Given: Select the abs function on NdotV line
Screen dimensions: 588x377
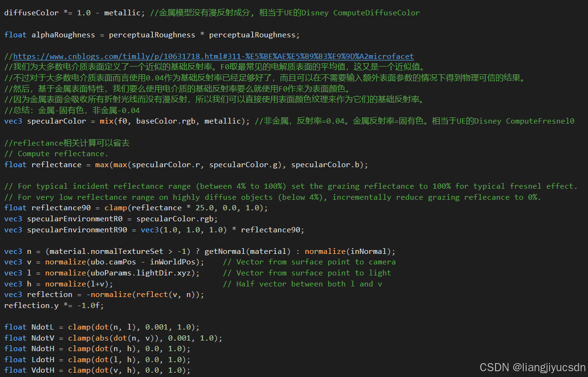Looking at the screenshot, I should click(102, 338).
